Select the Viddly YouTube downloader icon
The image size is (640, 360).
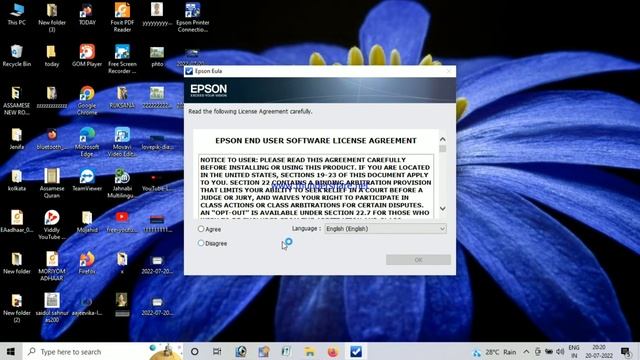click(52, 225)
